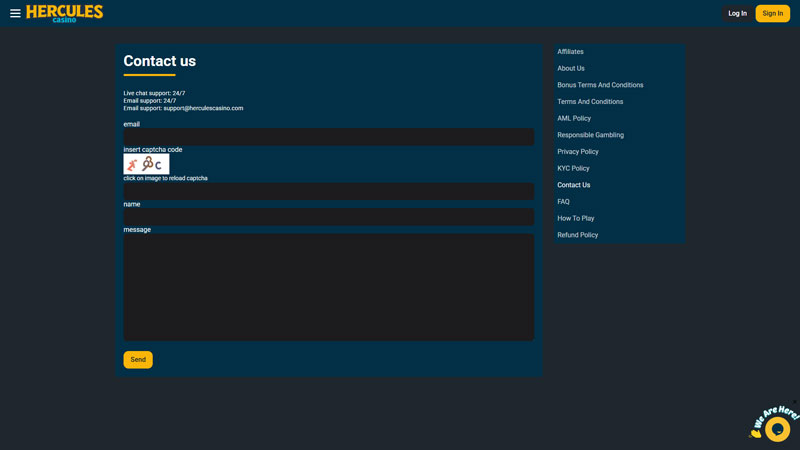The height and width of the screenshot is (450, 800).
Task: Select the name input field
Action: (328, 217)
